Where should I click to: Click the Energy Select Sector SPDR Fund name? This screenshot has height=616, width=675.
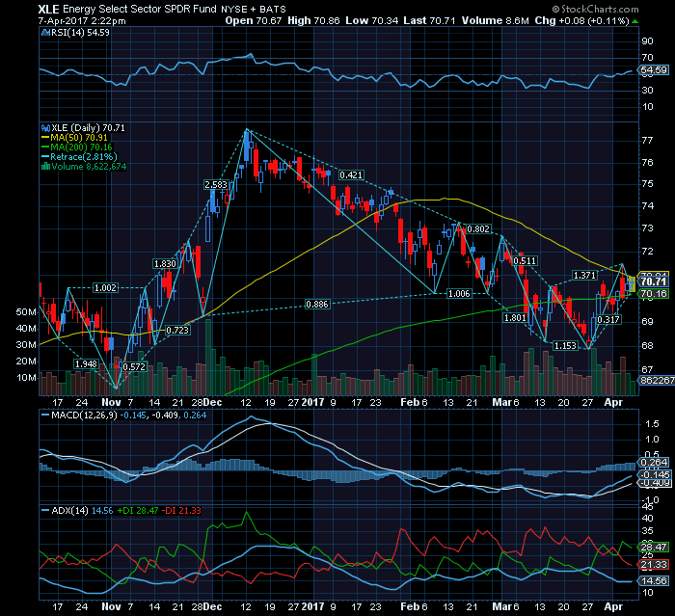click(x=140, y=9)
